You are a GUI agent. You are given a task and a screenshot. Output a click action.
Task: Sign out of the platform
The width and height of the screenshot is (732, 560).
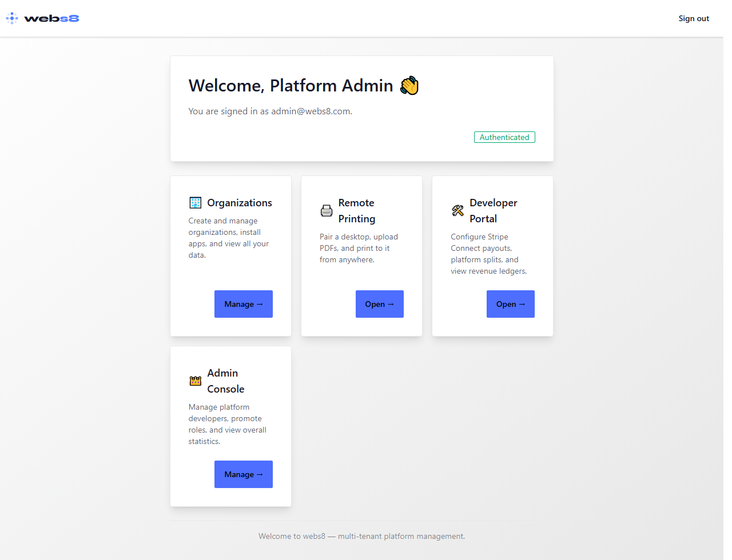(x=694, y=18)
